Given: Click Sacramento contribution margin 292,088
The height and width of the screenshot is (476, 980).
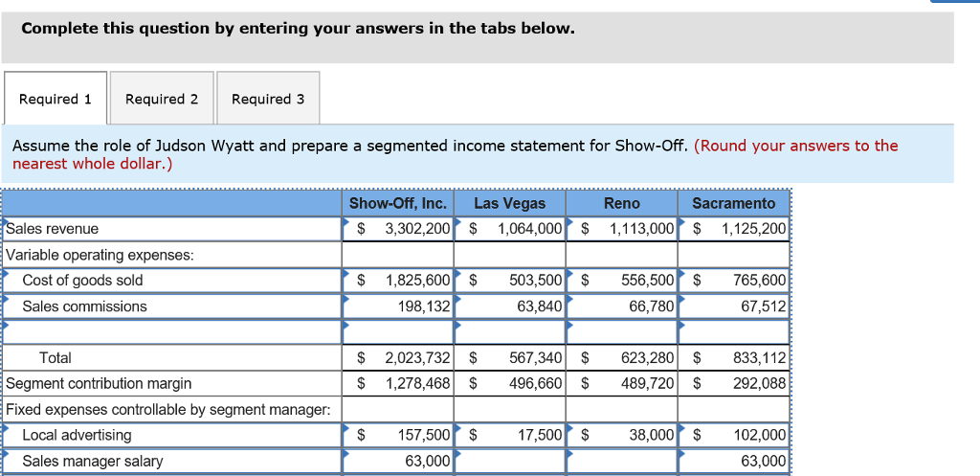Looking at the screenshot, I should tap(734, 383).
